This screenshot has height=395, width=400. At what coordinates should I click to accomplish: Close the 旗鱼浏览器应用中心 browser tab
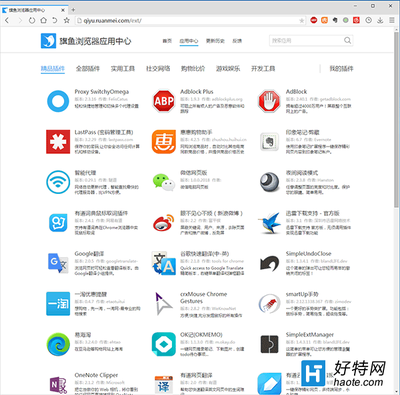tap(63, 10)
